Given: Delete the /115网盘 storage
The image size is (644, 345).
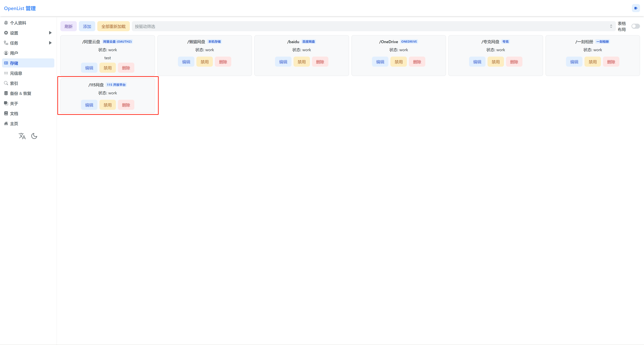Looking at the screenshot, I should coord(126,105).
